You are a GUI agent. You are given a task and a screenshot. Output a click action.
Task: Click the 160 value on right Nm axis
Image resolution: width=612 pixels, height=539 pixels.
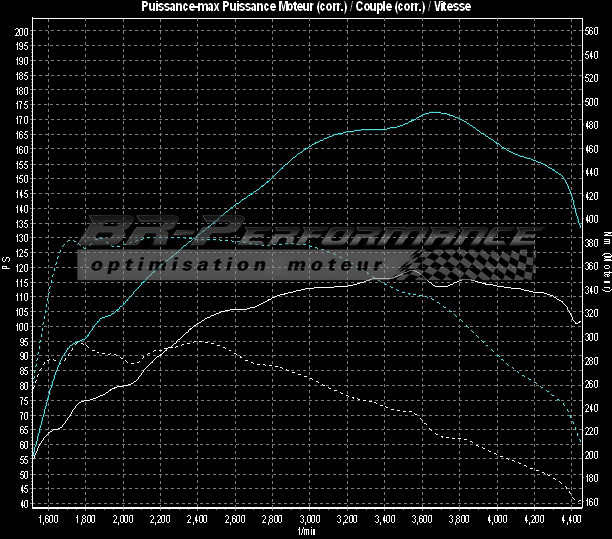coord(592,502)
